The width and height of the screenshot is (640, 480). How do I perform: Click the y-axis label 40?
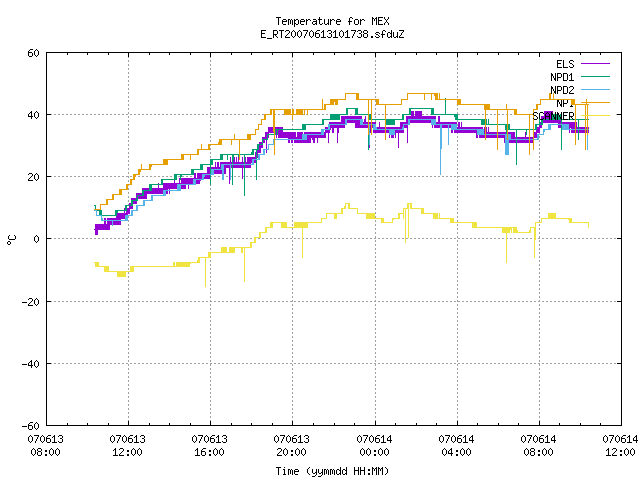click(33, 115)
